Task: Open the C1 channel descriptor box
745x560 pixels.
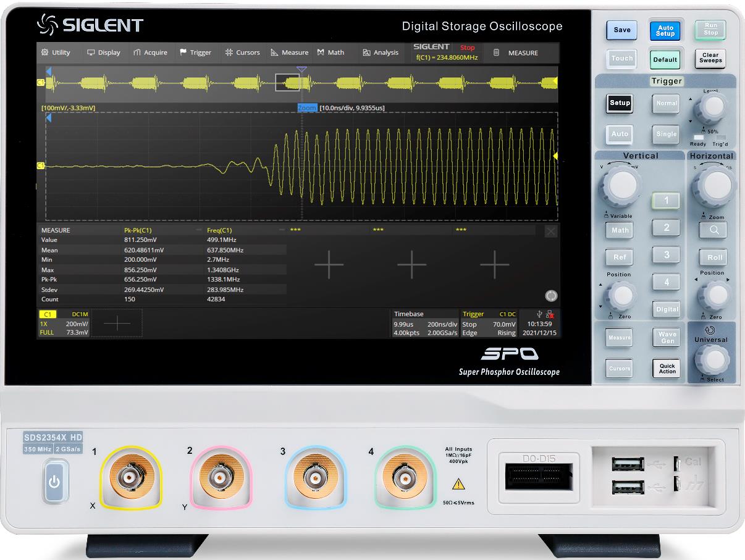Action: tap(64, 324)
